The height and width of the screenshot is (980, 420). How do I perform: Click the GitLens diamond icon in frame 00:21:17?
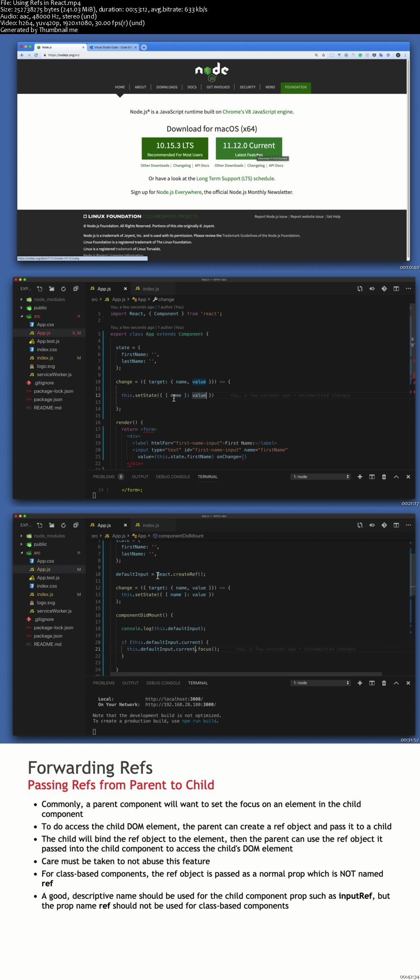[384, 289]
